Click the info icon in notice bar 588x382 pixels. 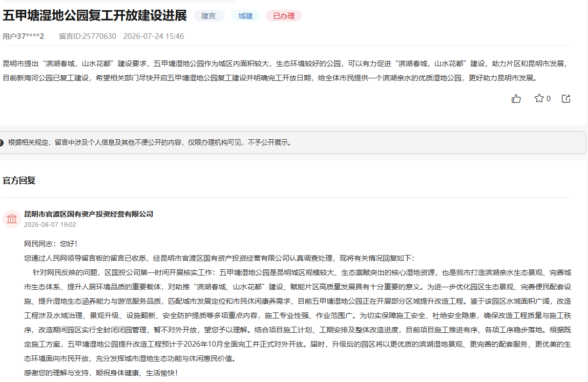coord(2,143)
